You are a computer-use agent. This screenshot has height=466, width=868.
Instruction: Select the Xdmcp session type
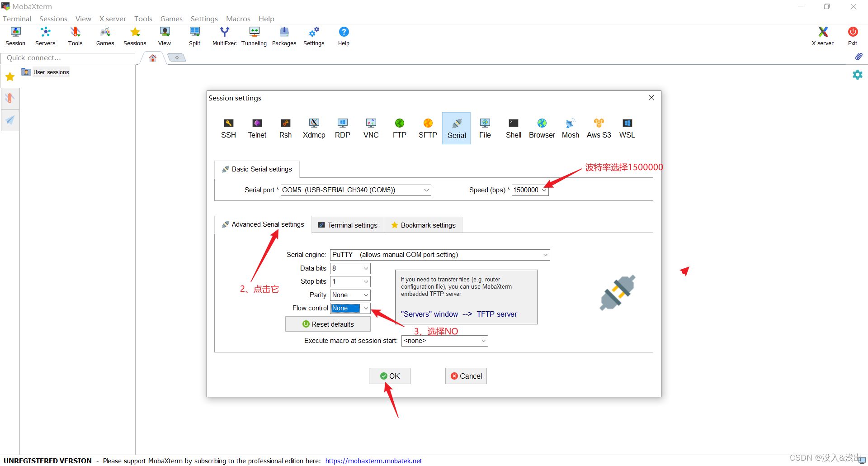pos(314,128)
